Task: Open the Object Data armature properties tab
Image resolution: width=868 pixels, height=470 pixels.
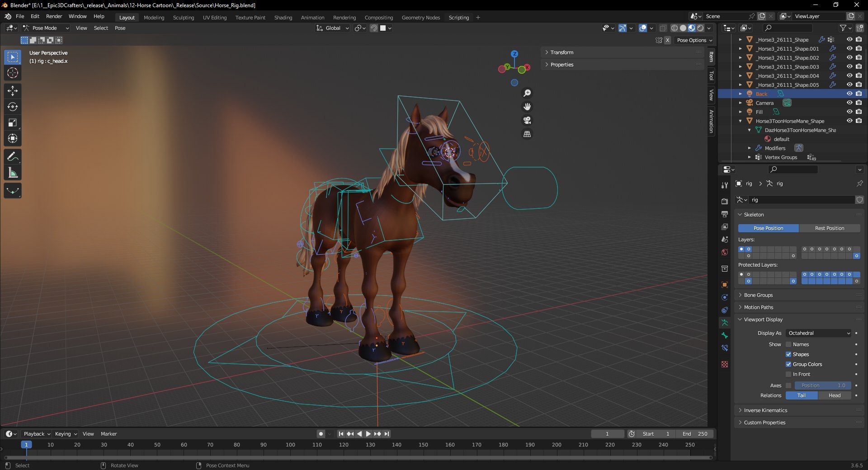Action: 725,323
